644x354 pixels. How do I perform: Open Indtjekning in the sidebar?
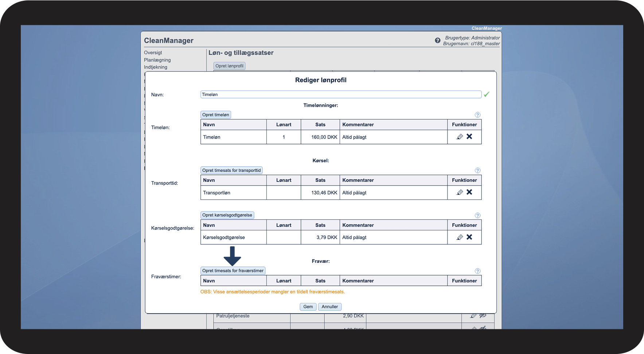(156, 67)
